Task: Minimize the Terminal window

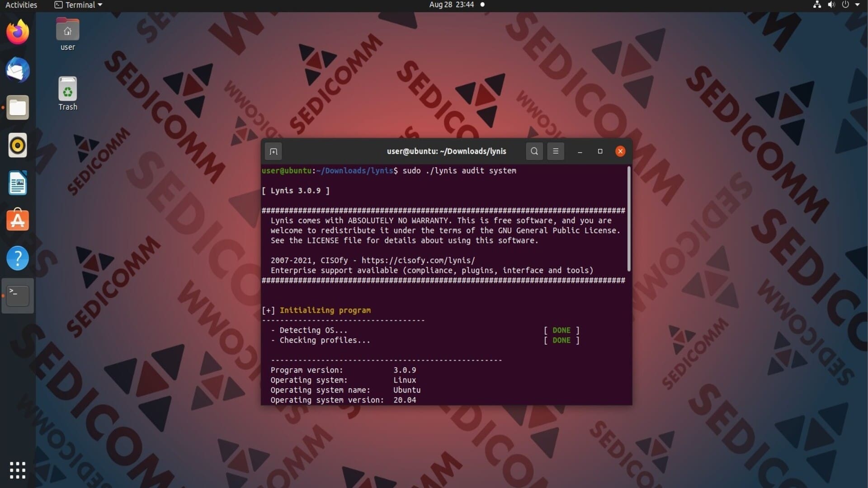Action: pyautogui.click(x=580, y=151)
